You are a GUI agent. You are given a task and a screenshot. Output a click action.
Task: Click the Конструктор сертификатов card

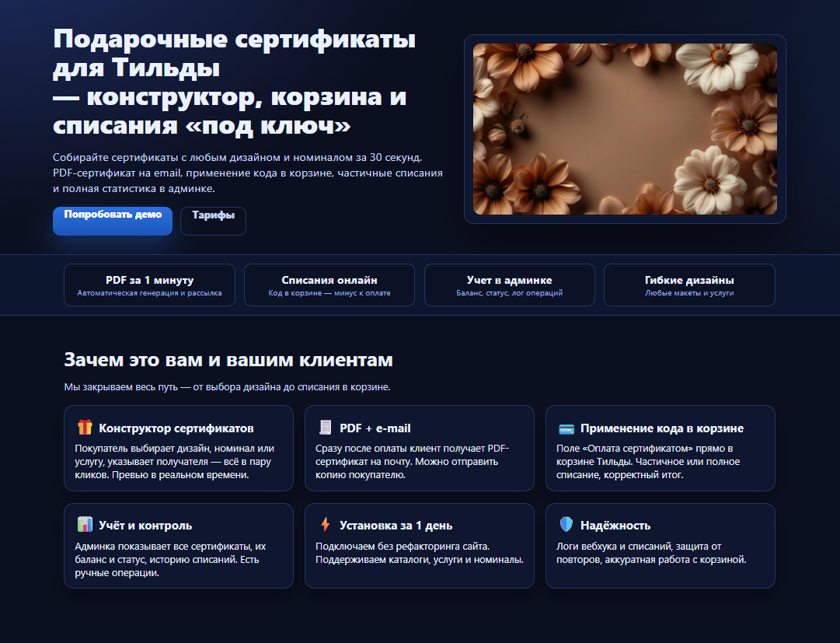[x=179, y=449]
